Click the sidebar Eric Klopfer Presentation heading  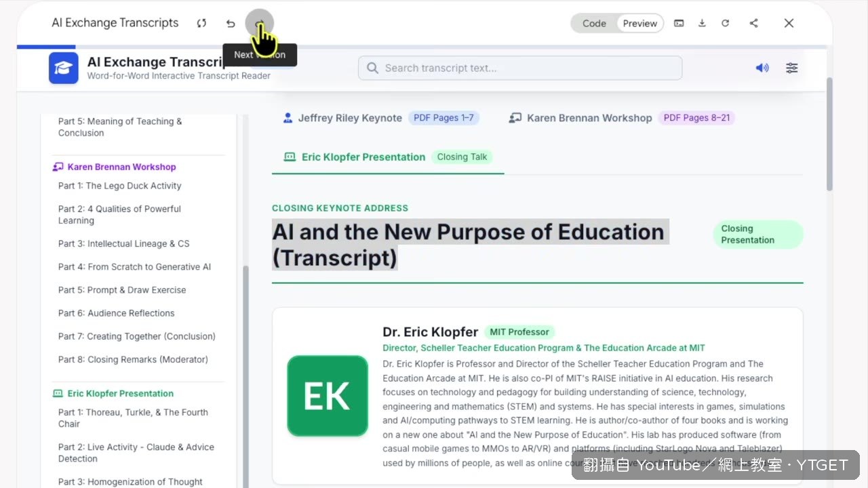point(113,393)
